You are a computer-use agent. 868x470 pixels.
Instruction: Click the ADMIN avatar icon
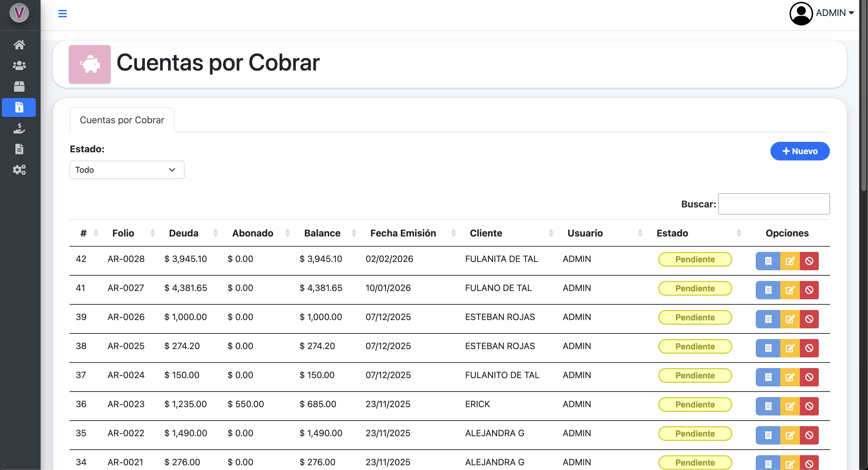click(801, 14)
